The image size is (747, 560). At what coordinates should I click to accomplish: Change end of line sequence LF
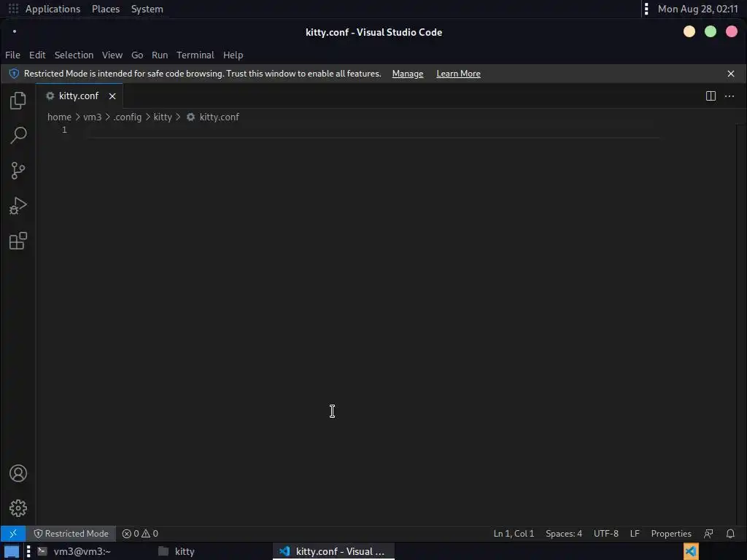(x=635, y=534)
